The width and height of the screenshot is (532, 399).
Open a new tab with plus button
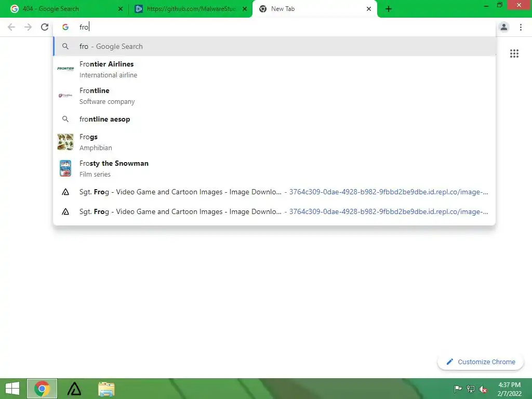point(389,9)
